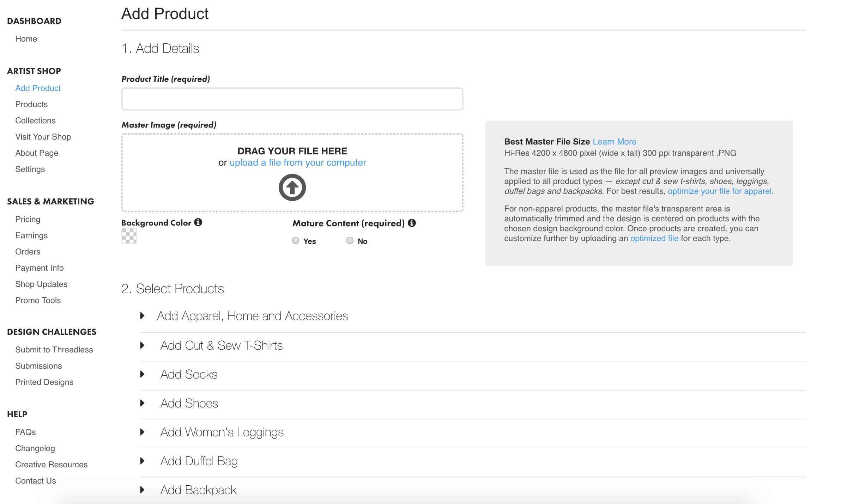The height and width of the screenshot is (504, 841).
Task: Open Learn More link for file size
Action: (x=614, y=142)
